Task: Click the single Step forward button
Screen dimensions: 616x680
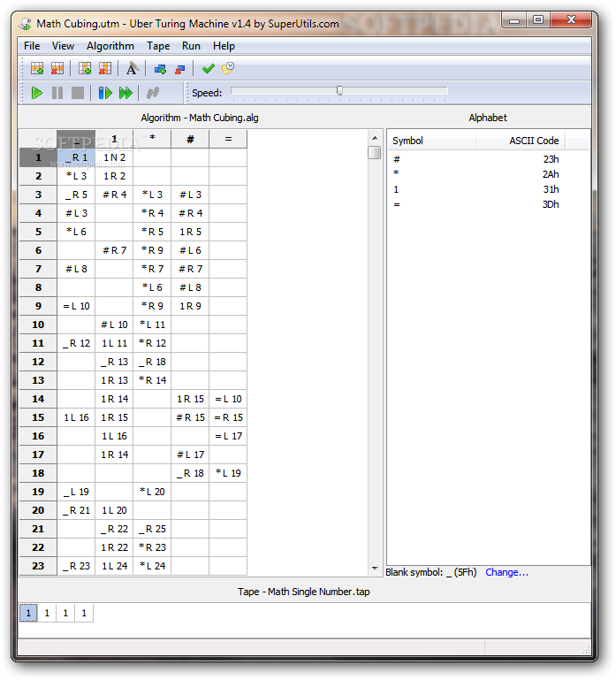Action: [105, 93]
